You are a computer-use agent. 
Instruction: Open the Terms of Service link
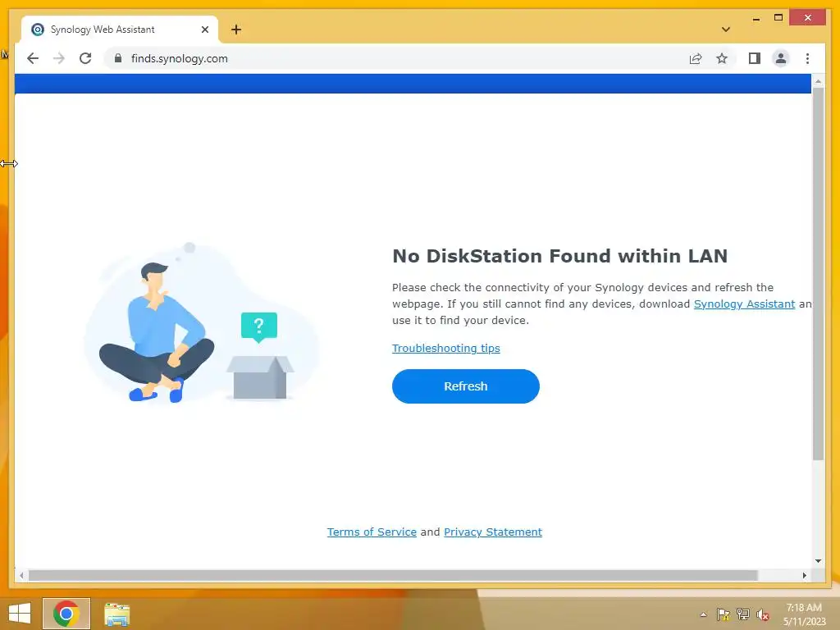click(372, 532)
